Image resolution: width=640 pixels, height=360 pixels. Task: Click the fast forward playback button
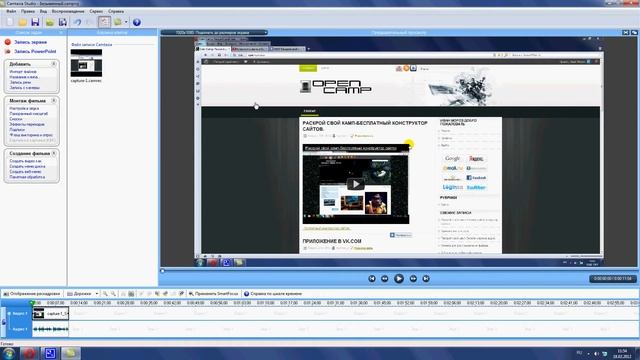point(413,279)
